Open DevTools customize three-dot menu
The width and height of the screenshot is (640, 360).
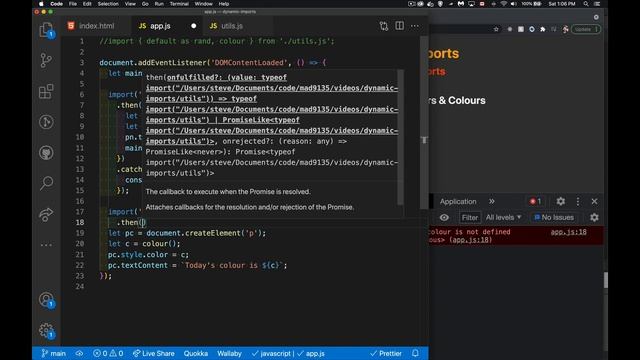click(578, 201)
